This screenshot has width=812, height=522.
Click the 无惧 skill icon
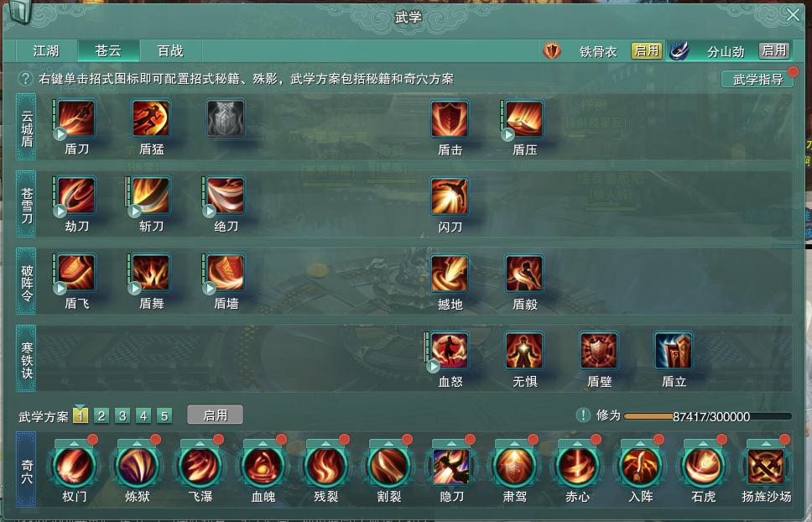(x=524, y=351)
